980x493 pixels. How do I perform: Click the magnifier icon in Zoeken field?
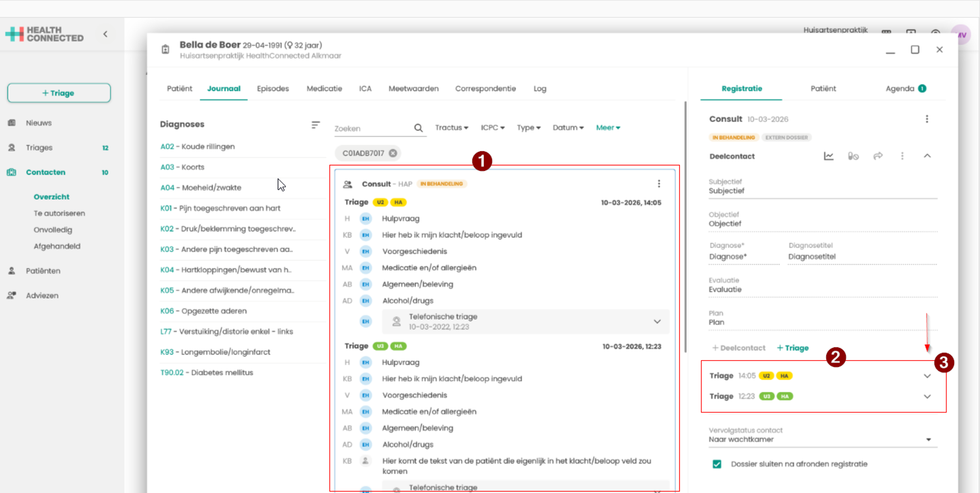(418, 128)
